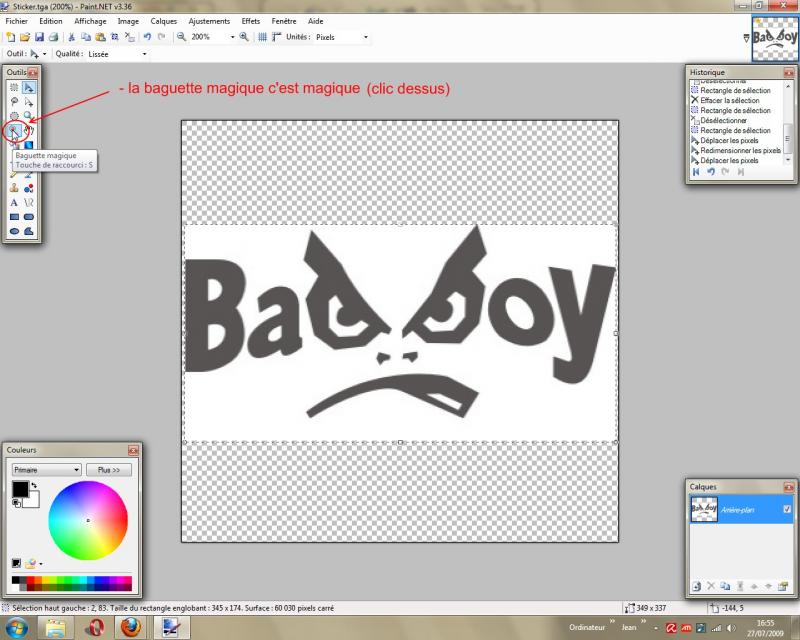Select the Sticker.tga thumbnail in image list
This screenshot has width=800, height=640.
(x=774, y=38)
